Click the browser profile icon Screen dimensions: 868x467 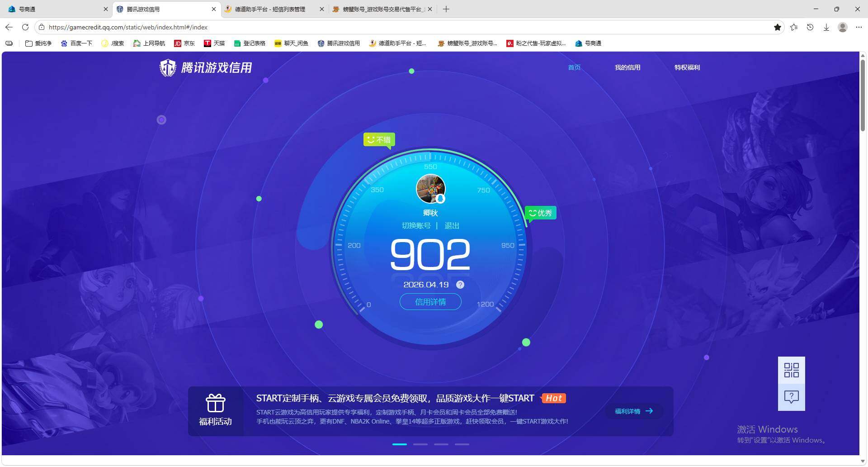[842, 27]
